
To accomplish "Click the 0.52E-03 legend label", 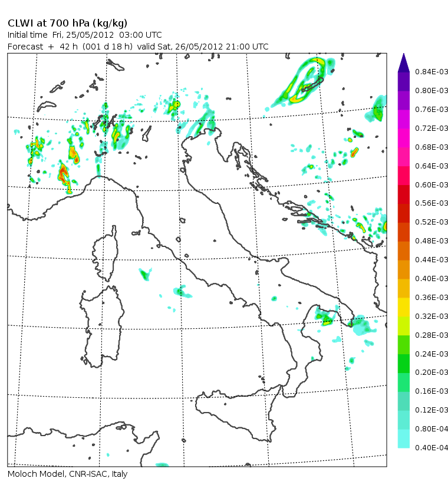I will tap(431, 222).
